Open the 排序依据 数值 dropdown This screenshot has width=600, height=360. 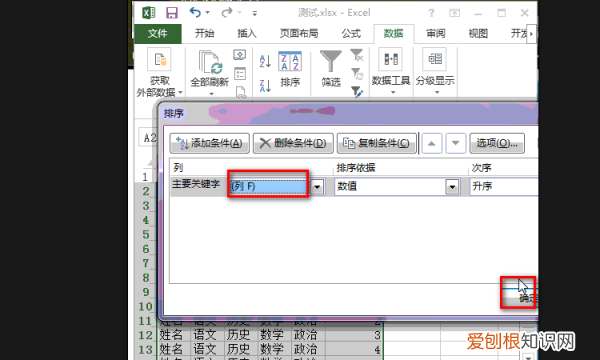[x=452, y=187]
